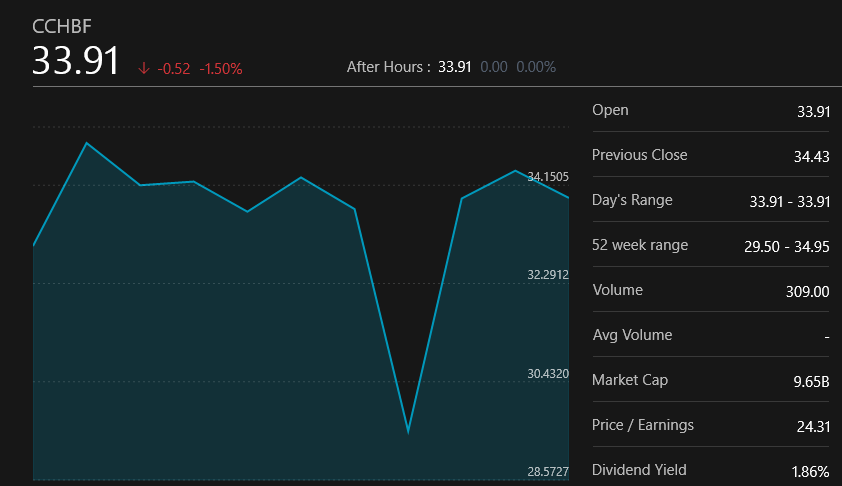Click the Day's Range row label

[632, 200]
